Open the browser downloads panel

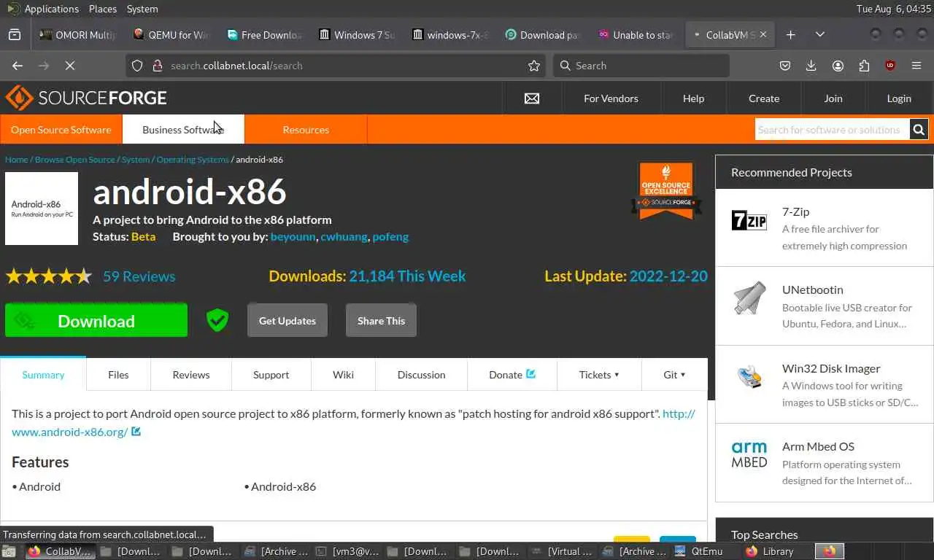tap(811, 66)
